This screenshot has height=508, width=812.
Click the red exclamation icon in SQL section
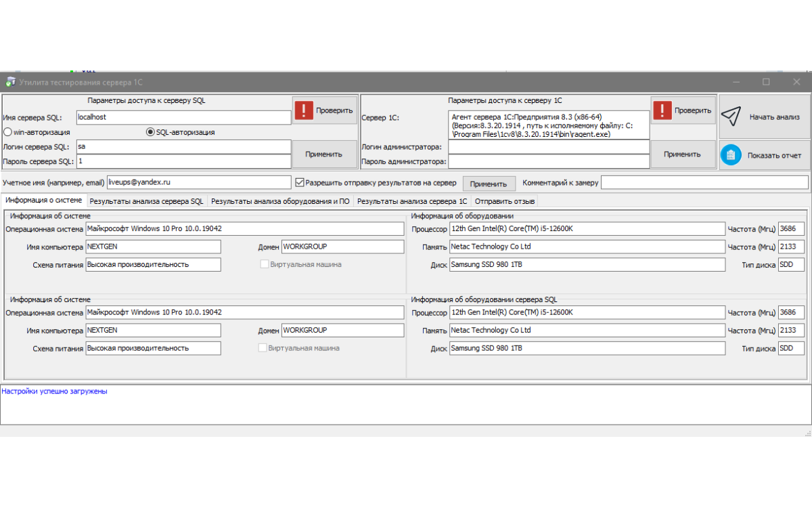pyautogui.click(x=304, y=110)
